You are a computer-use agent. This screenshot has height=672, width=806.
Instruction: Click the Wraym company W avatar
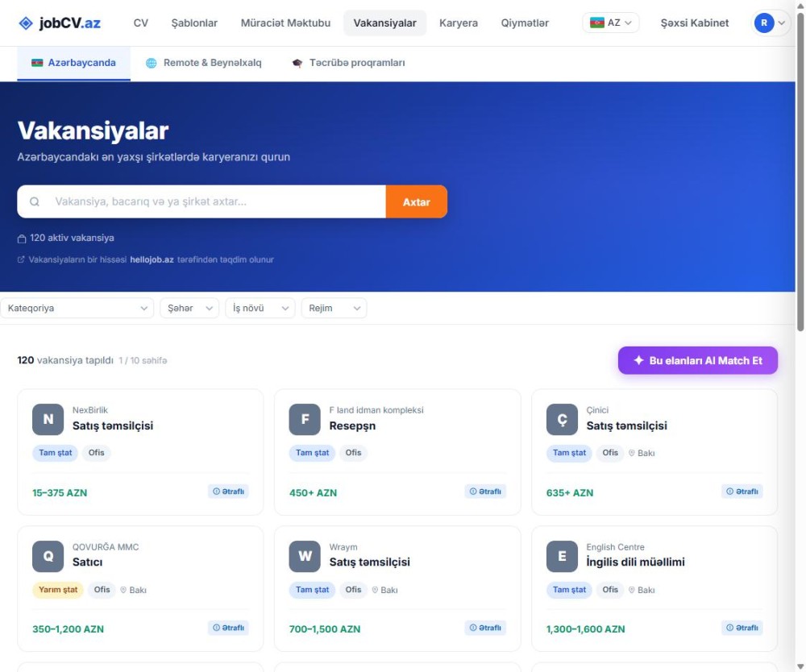coord(305,557)
